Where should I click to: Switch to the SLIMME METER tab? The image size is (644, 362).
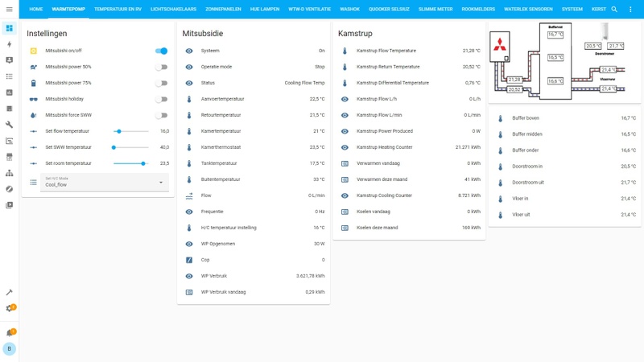436,9
